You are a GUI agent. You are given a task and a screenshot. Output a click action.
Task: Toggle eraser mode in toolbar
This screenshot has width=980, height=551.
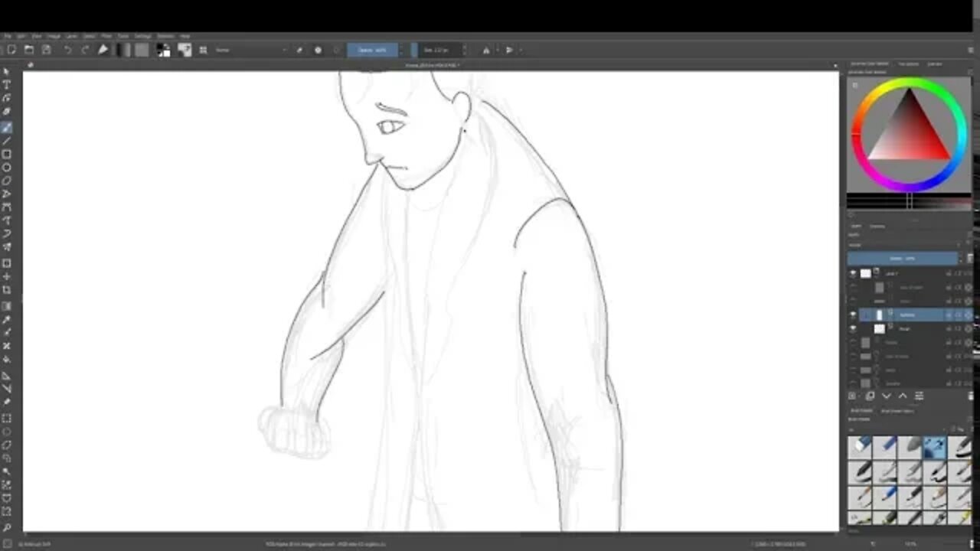(300, 50)
